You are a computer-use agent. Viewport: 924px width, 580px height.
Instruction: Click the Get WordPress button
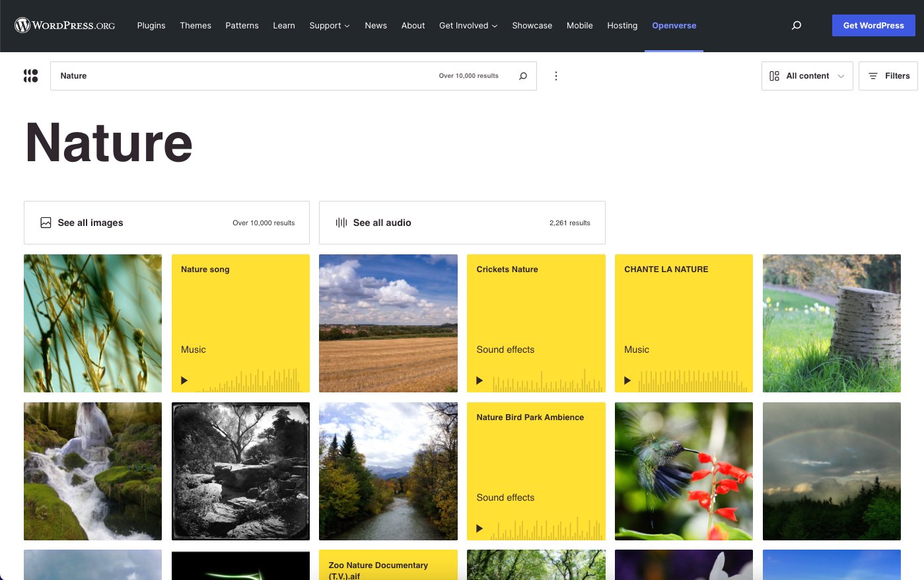[873, 25]
